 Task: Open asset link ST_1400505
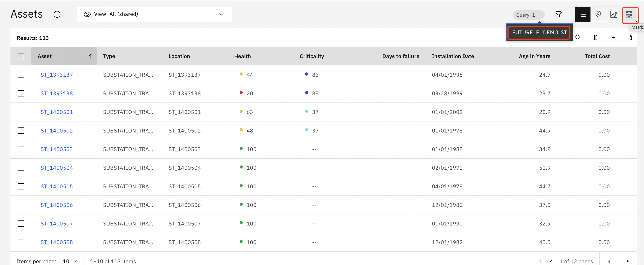[57, 186]
